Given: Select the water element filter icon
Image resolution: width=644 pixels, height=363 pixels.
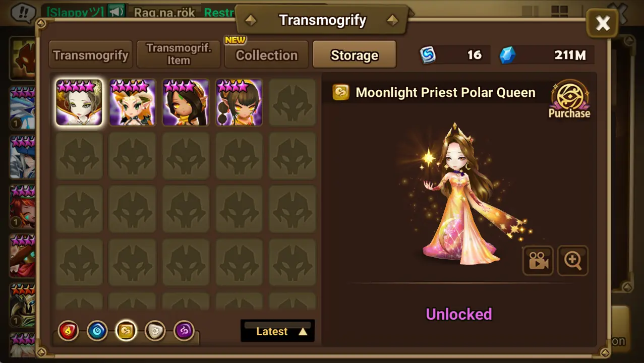Looking at the screenshot, I should [x=97, y=331].
